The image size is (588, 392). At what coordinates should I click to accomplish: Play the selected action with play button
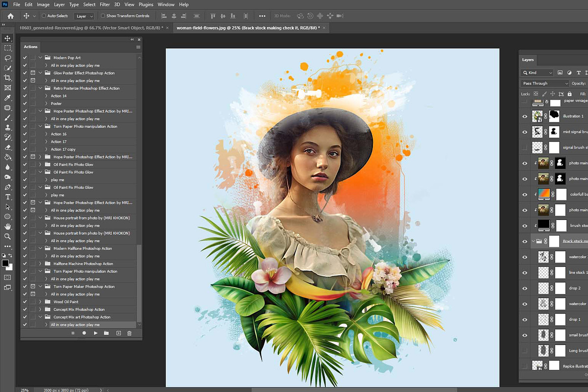(96, 333)
